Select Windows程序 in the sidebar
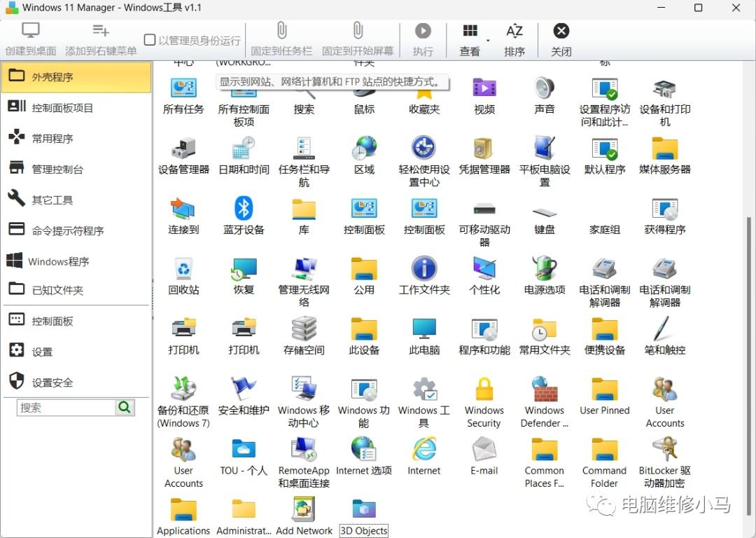This screenshot has width=756, height=538. pos(76,261)
